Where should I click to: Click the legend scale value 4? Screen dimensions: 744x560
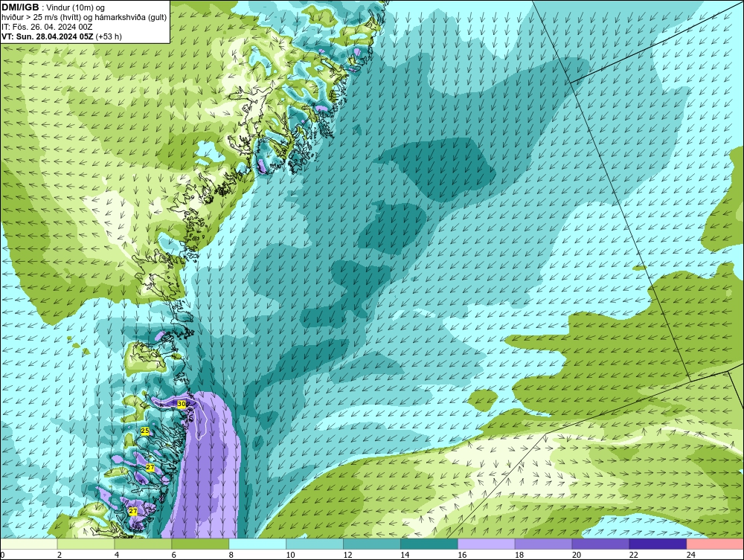[117, 555]
